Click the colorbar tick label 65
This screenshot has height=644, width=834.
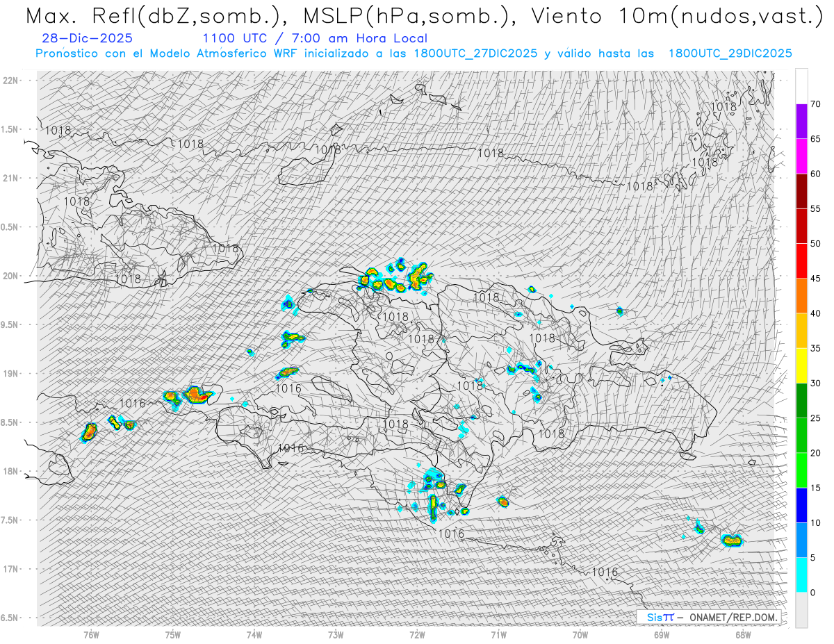pyautogui.click(x=815, y=139)
